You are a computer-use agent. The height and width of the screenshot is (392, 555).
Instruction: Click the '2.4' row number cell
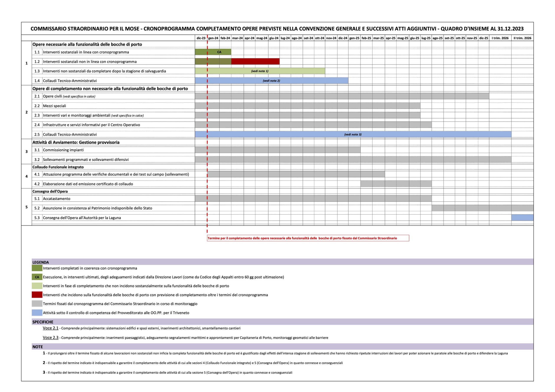tap(37, 125)
